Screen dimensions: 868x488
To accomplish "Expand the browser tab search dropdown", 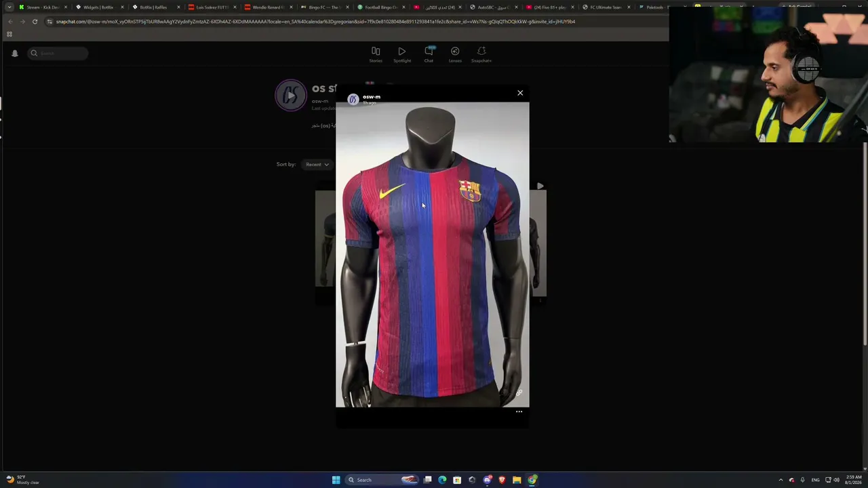I will [x=9, y=7].
